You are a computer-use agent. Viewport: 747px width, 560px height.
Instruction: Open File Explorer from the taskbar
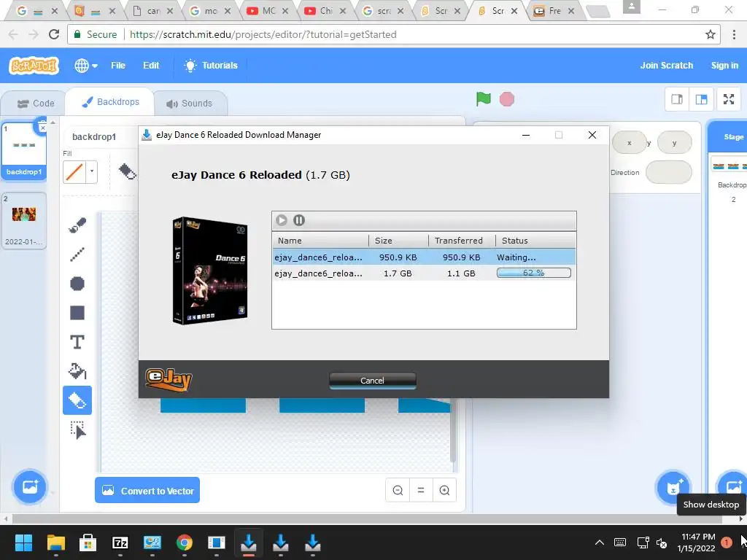pos(55,542)
